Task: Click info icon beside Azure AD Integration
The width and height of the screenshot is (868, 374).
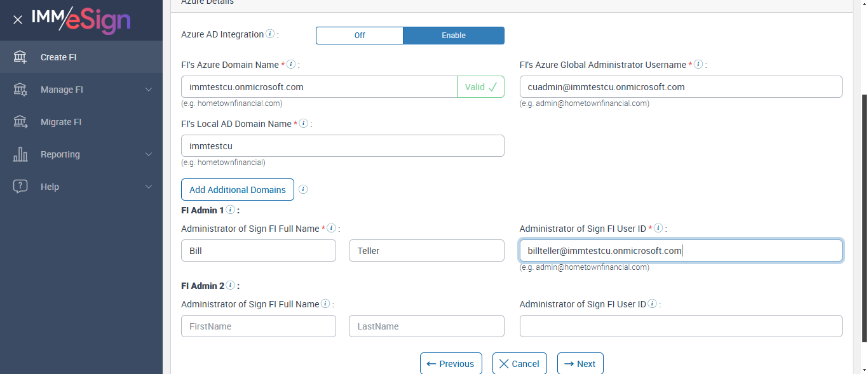Action: click(270, 34)
